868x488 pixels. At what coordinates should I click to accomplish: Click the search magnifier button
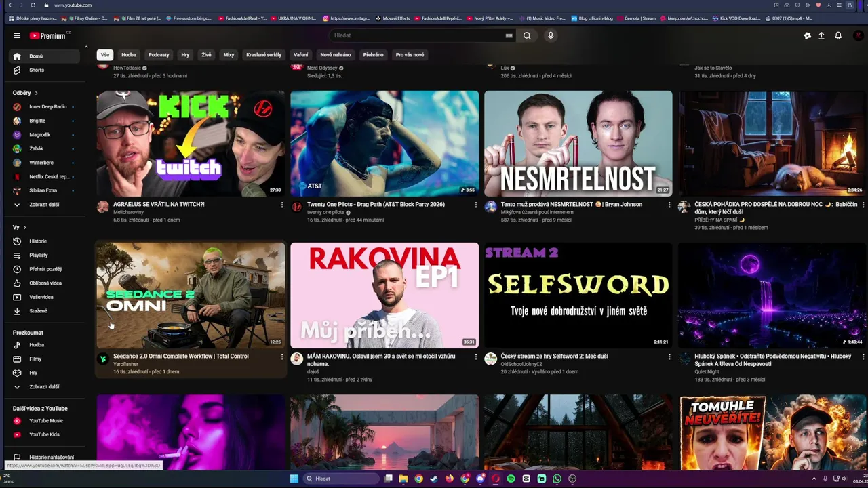(527, 35)
